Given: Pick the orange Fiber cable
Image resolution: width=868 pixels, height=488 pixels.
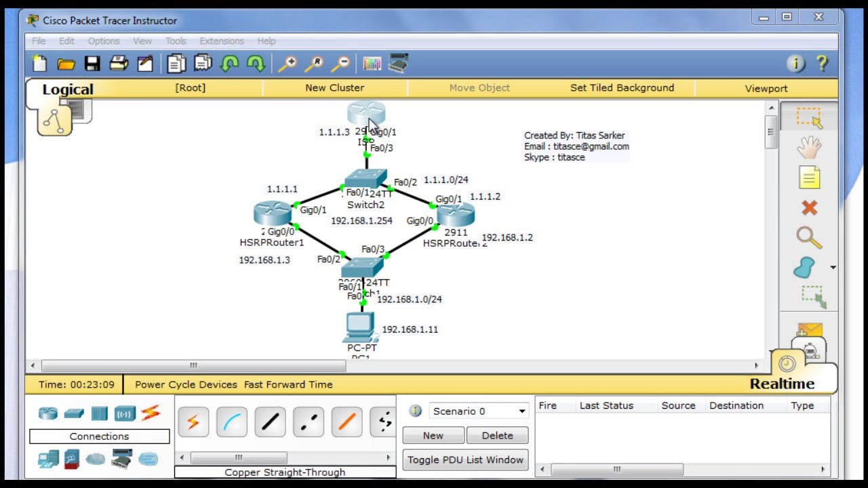Looking at the screenshot, I should tap(347, 422).
